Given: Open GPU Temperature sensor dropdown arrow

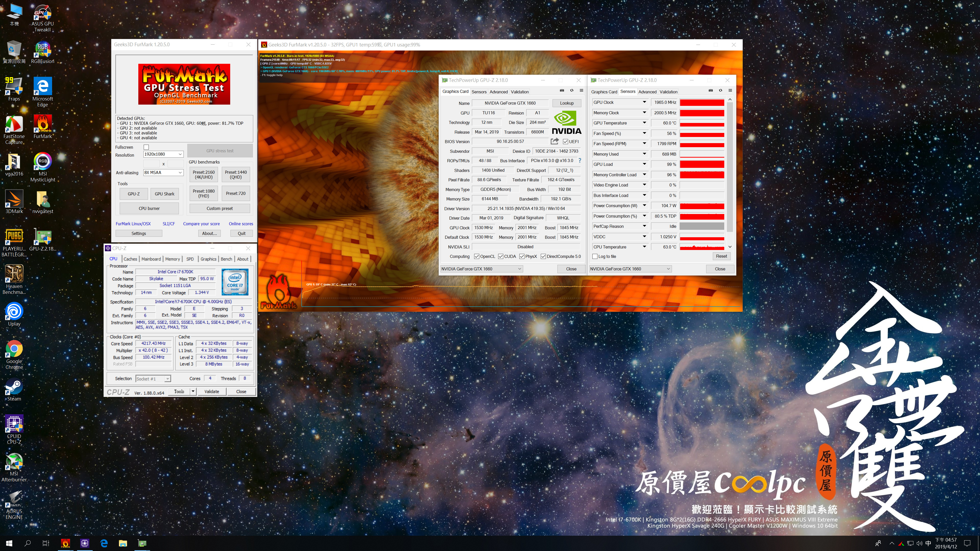Looking at the screenshot, I should [x=644, y=123].
